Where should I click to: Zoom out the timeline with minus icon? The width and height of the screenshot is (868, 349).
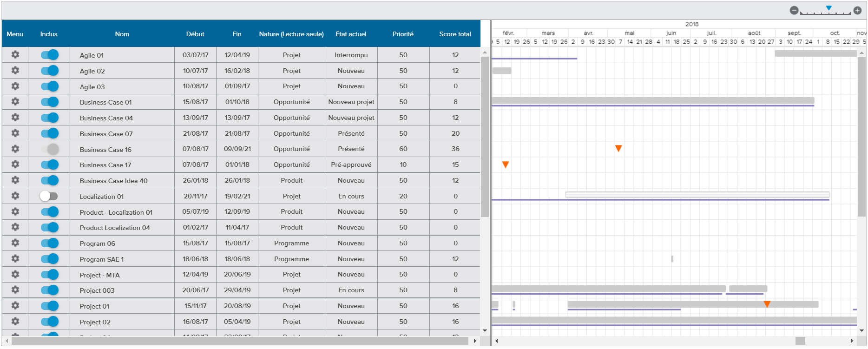(x=794, y=10)
